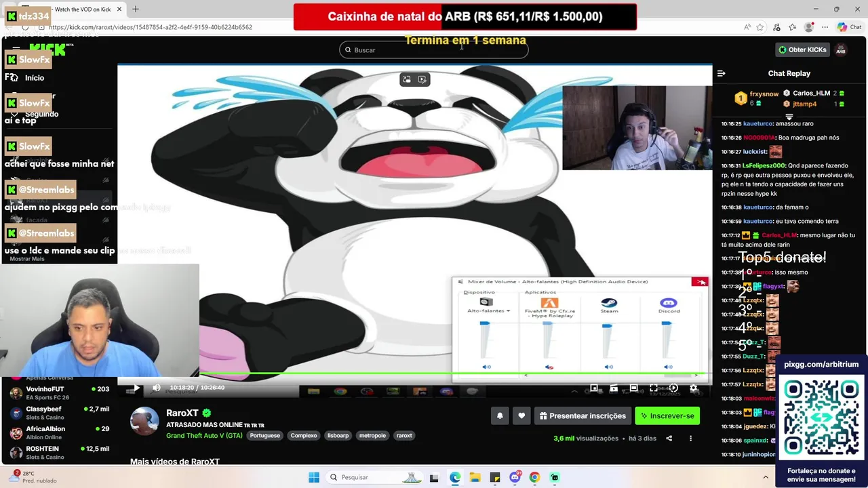Click the LsFelipesz000 username in chat

764,165
